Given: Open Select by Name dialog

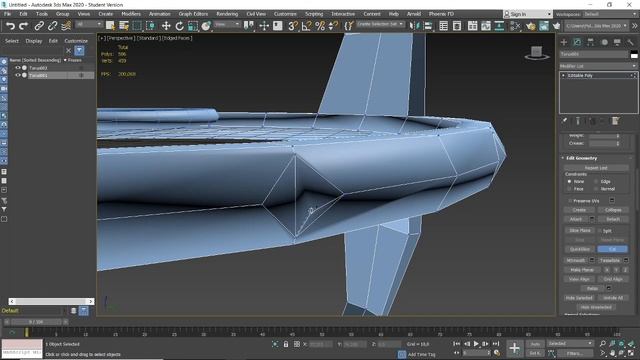Looking at the screenshot, I should [124, 26].
